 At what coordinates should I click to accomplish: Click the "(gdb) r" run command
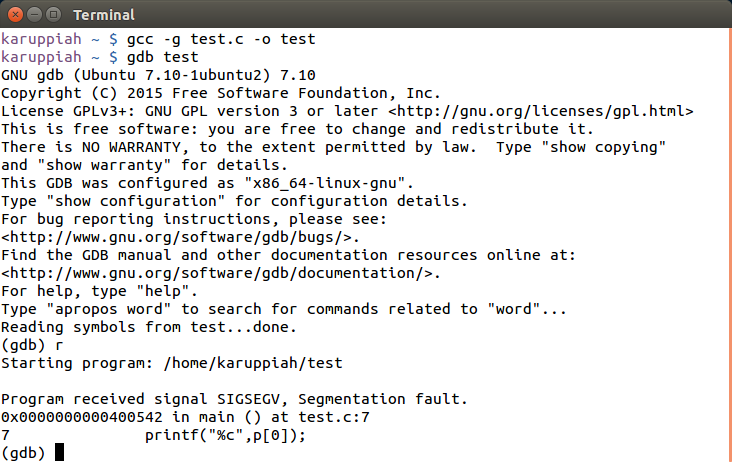[x=32, y=345]
